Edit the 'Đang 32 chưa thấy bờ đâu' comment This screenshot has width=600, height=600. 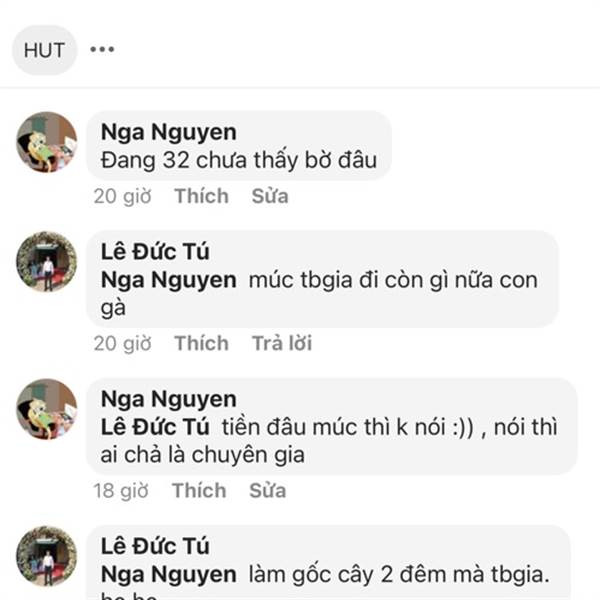coord(270,196)
